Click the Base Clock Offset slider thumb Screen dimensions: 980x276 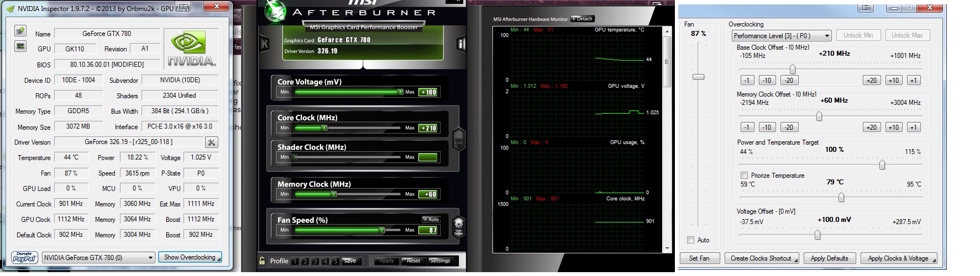[x=793, y=69]
